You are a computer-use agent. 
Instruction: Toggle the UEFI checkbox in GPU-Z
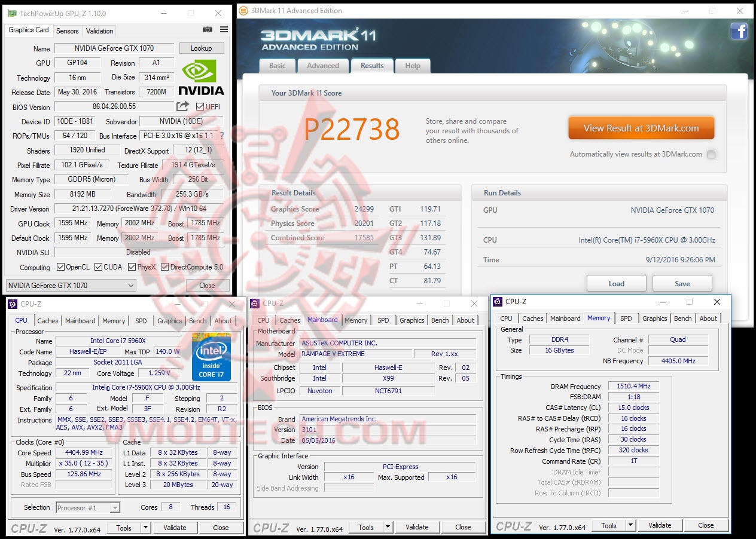point(199,107)
